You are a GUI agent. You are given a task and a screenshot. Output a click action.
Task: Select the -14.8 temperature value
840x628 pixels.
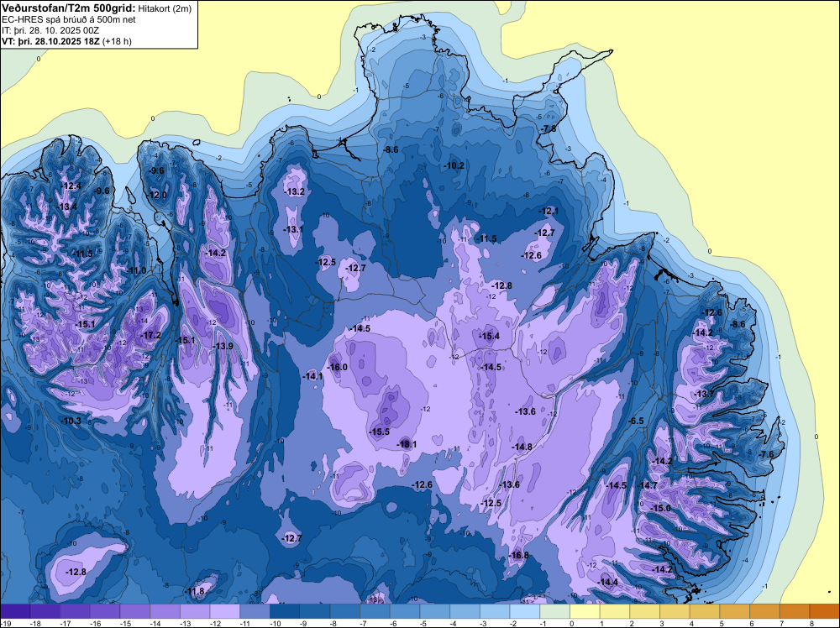tap(522, 447)
